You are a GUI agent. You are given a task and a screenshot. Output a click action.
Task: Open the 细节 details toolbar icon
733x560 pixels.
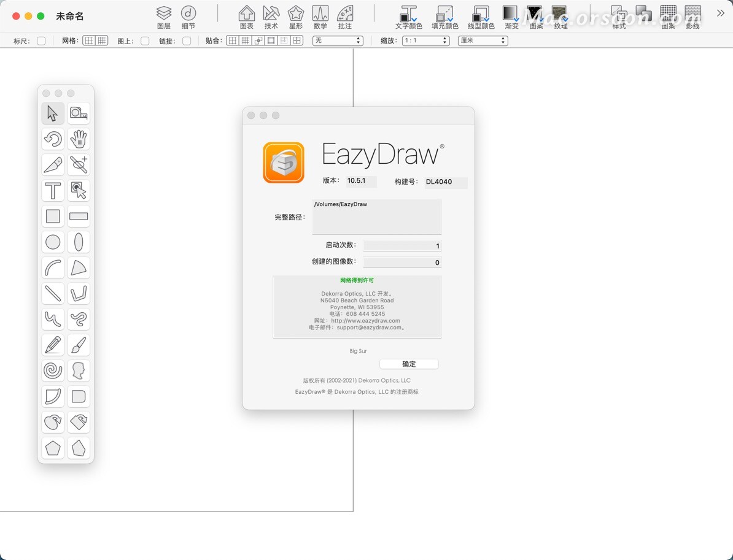188,17
